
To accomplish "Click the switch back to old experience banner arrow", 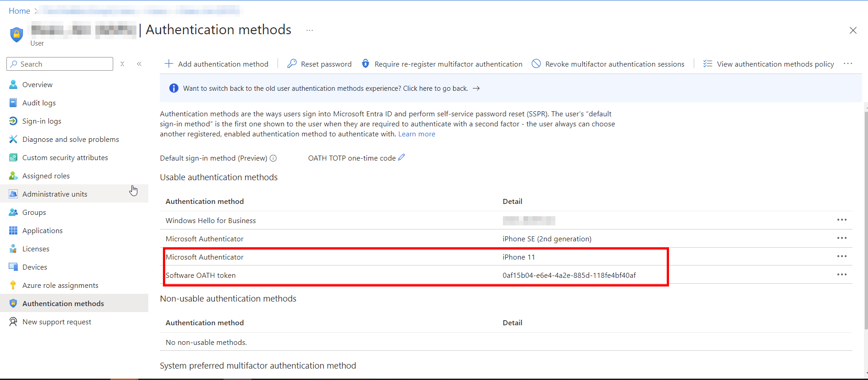I will coord(476,88).
